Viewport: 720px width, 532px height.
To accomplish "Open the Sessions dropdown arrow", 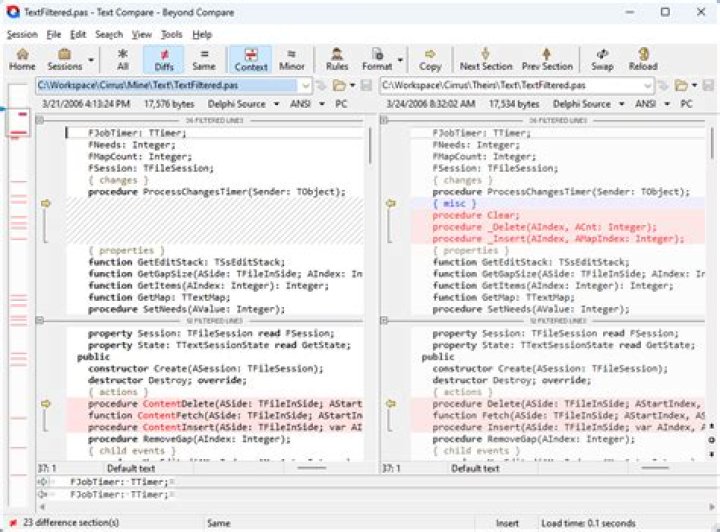I will pos(91,60).
